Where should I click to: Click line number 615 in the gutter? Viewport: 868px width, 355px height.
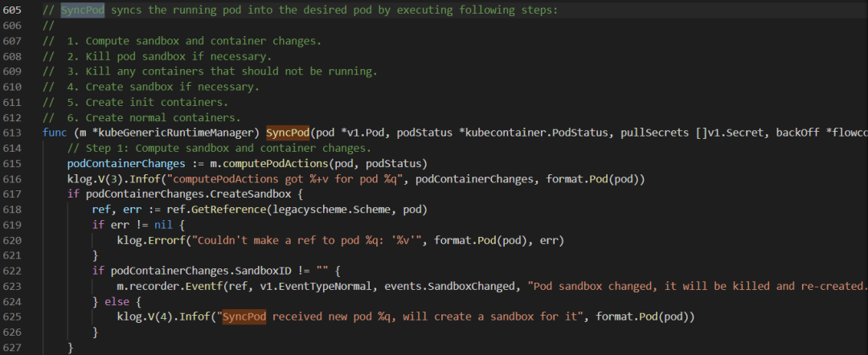11,164
